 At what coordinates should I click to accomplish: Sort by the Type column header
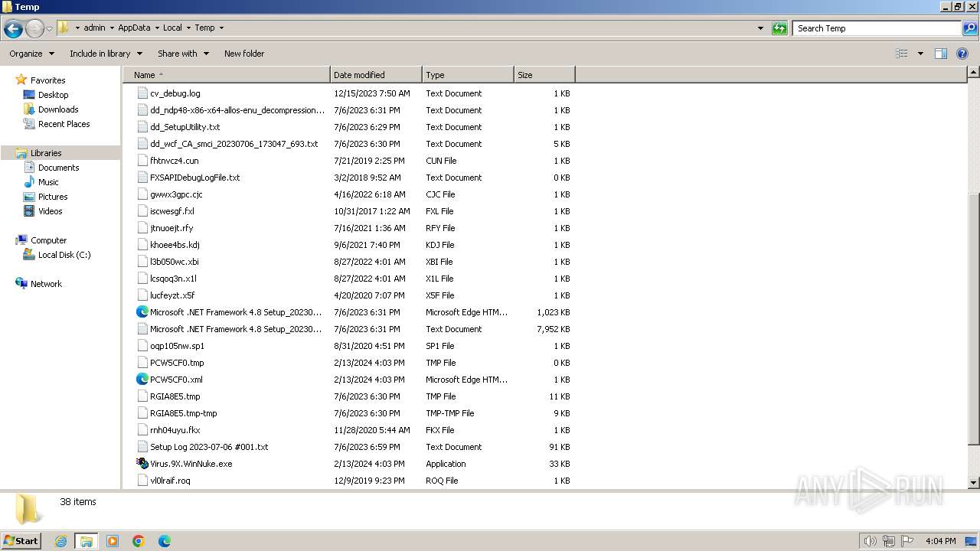pyautogui.click(x=468, y=75)
